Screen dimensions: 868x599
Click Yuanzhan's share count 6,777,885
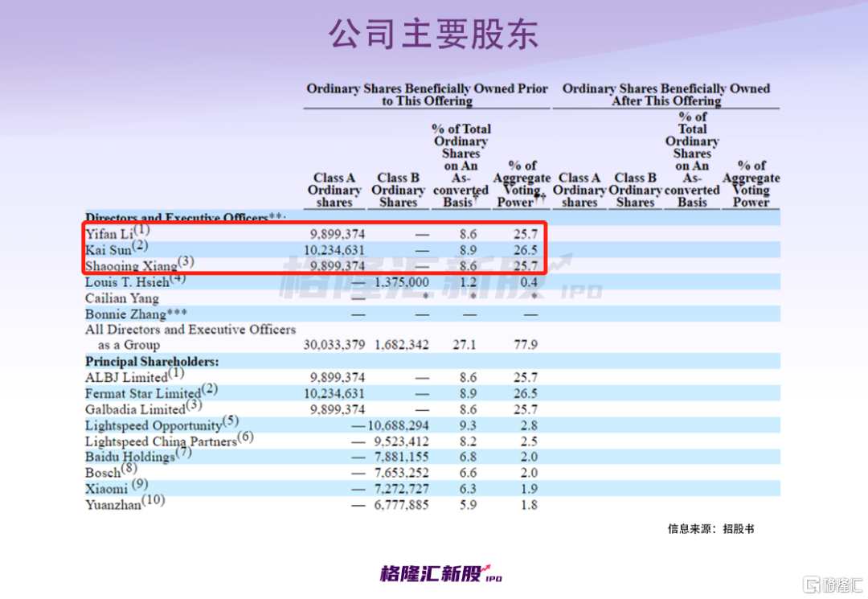(x=401, y=506)
